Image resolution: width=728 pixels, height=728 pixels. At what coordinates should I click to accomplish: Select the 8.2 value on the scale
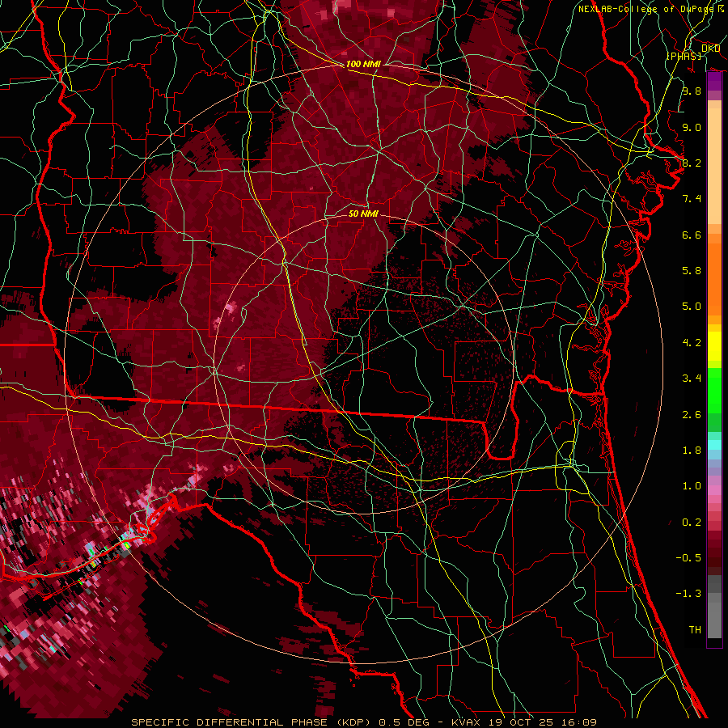[692, 163]
